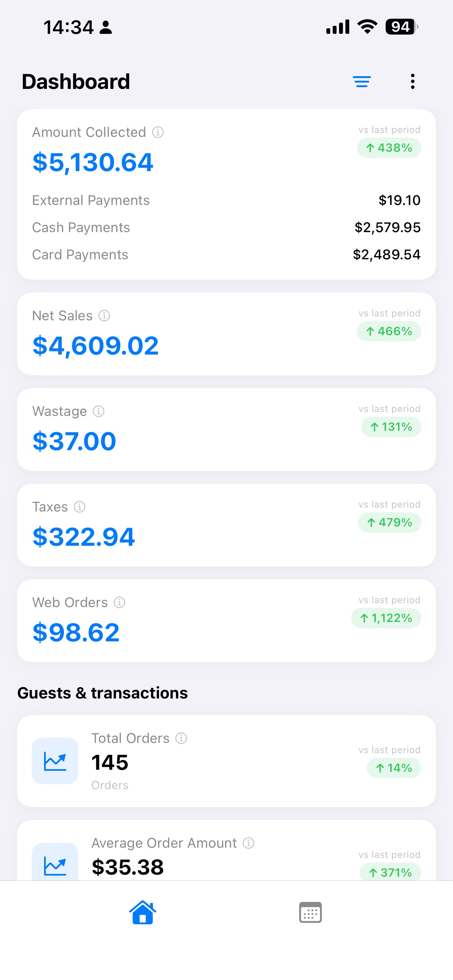
Task: Show info for Web Orders
Action: click(x=120, y=603)
